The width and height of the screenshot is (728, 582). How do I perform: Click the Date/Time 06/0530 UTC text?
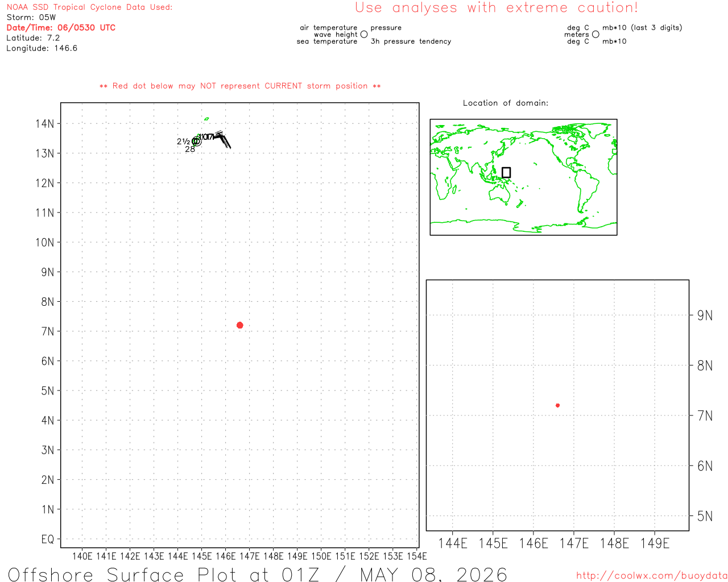61,27
